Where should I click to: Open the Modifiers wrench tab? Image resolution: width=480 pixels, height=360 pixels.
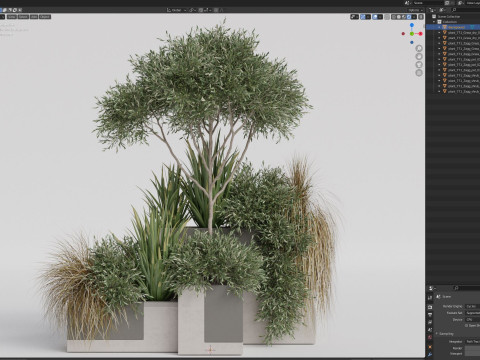click(x=430, y=354)
